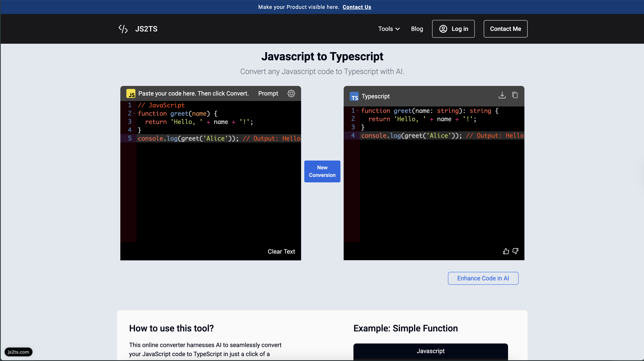Screen dimensions: 644x361
Task: Give thumbs down to the conversion
Action: tap(515, 251)
